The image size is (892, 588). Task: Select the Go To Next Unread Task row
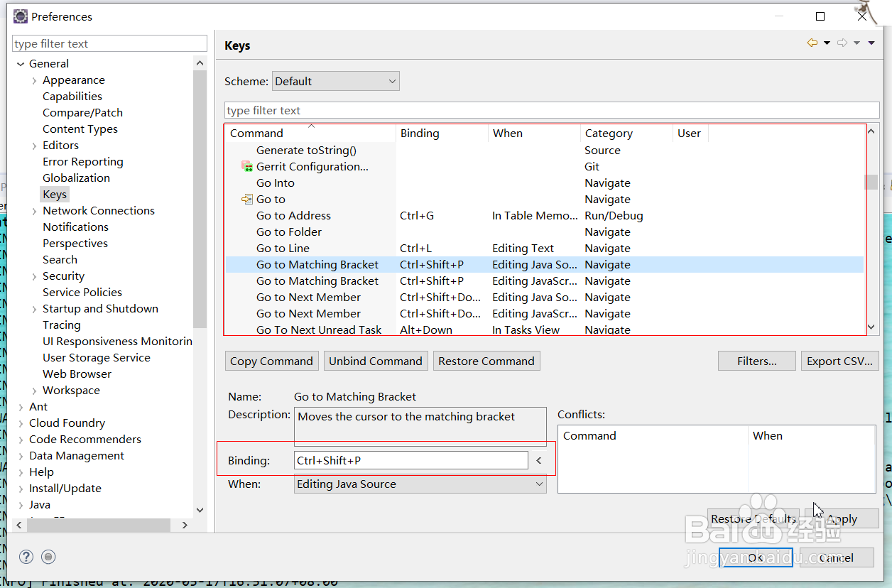pyautogui.click(x=545, y=330)
